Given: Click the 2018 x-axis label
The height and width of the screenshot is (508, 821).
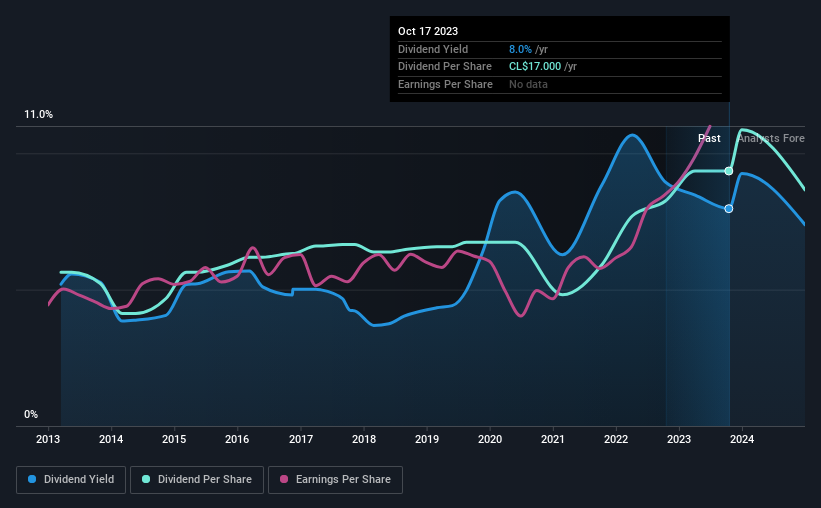Looking at the screenshot, I should click(364, 439).
